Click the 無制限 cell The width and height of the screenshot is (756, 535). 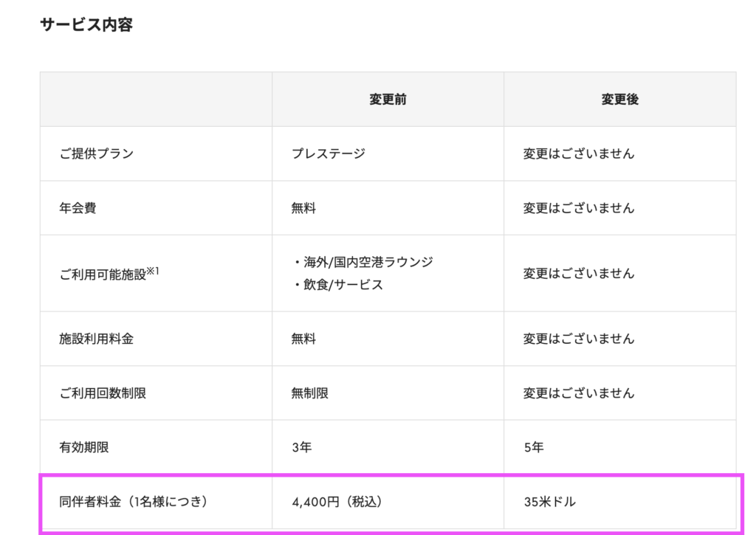(x=309, y=393)
